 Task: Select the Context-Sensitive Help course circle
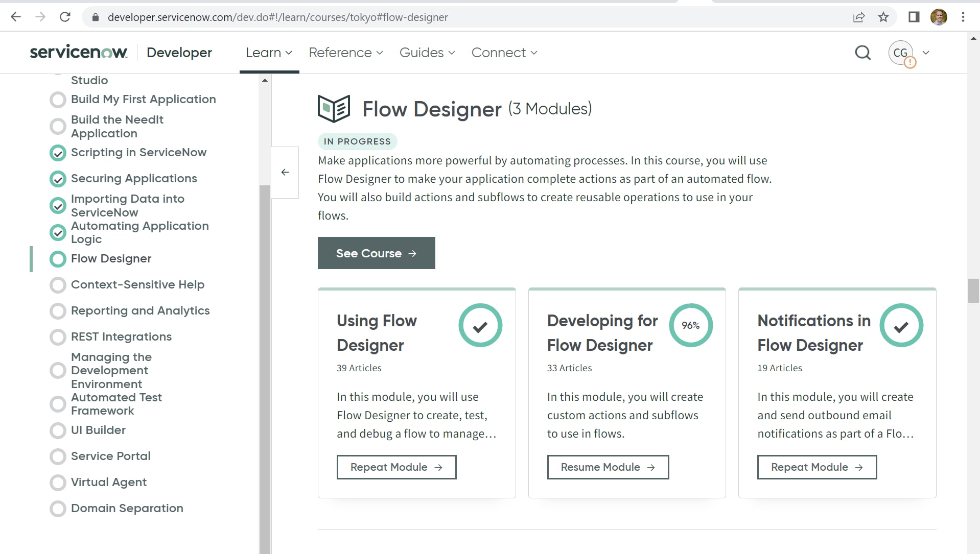[x=58, y=285]
